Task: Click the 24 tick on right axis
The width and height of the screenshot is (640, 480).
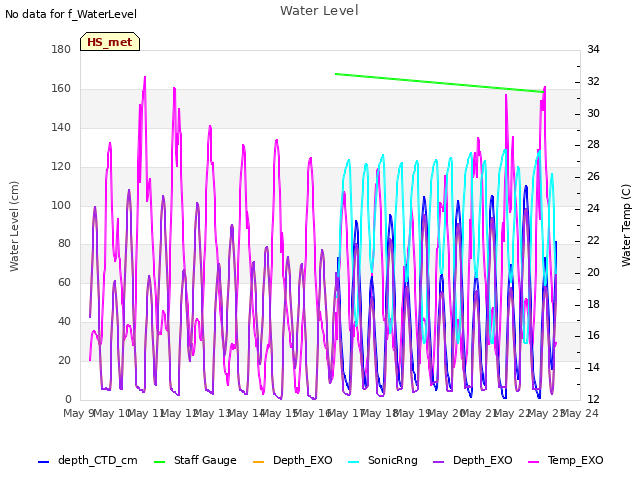Action: pyautogui.click(x=593, y=209)
